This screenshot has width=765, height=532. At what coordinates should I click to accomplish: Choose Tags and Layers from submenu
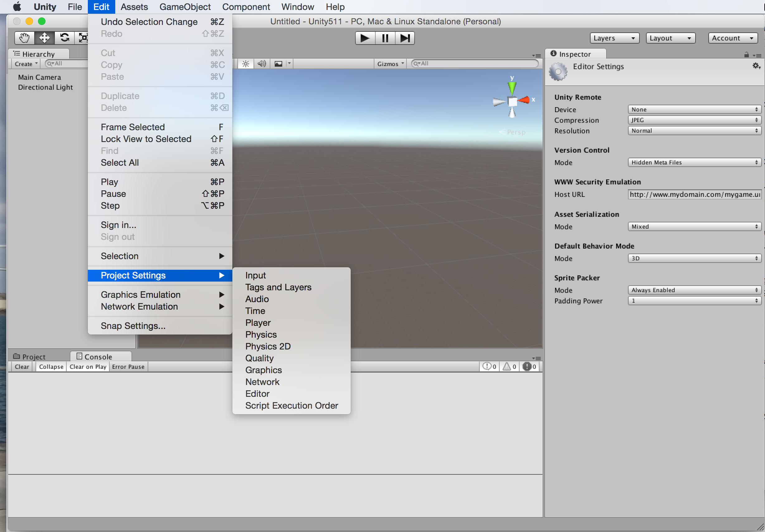[278, 287]
